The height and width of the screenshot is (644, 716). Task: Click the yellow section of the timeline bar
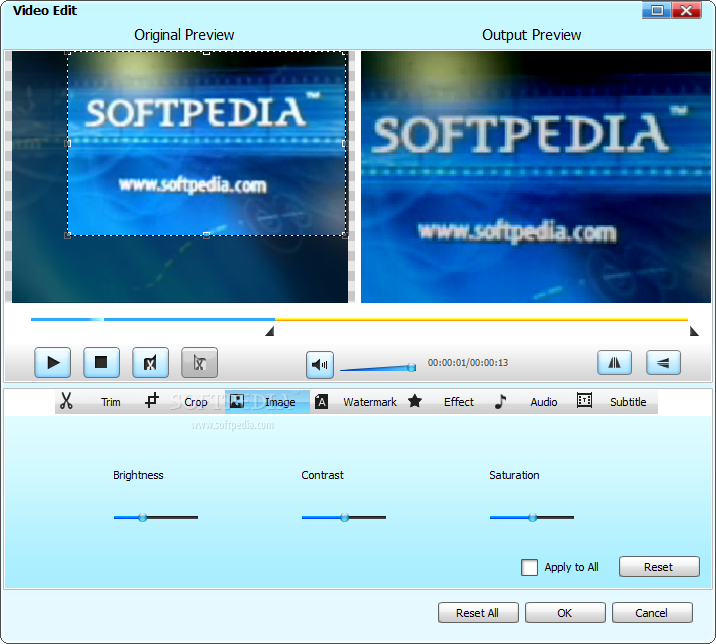click(481, 320)
